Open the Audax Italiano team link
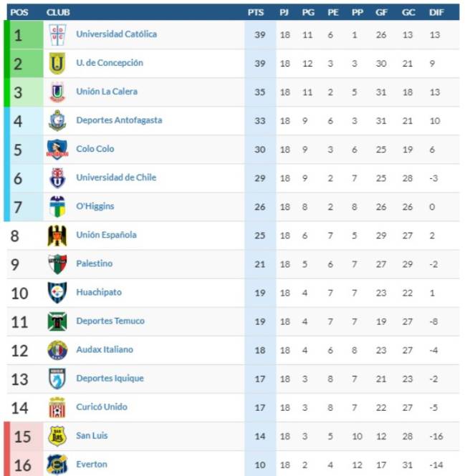This screenshot has height=476, width=465. 105,349
